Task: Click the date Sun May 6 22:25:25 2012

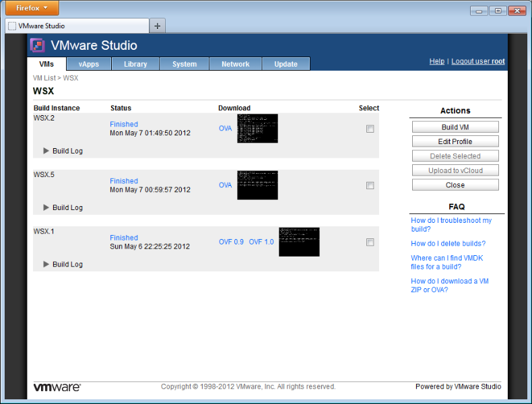Action: [x=149, y=246]
